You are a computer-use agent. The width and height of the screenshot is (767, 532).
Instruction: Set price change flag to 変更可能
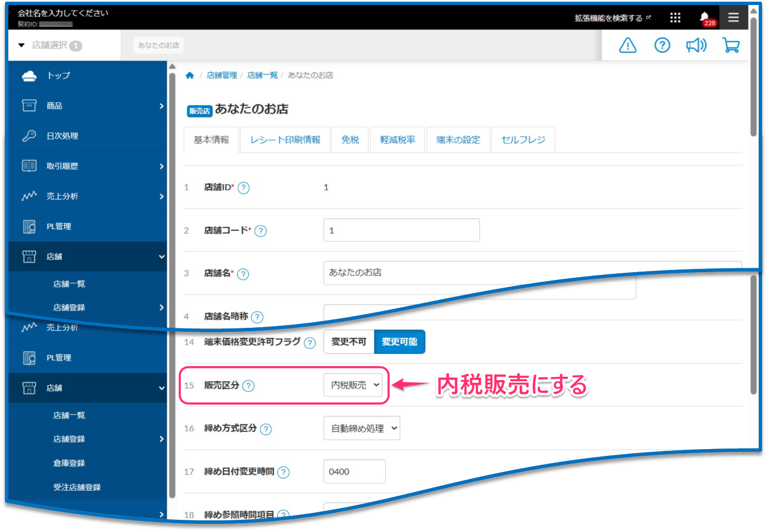399,342
